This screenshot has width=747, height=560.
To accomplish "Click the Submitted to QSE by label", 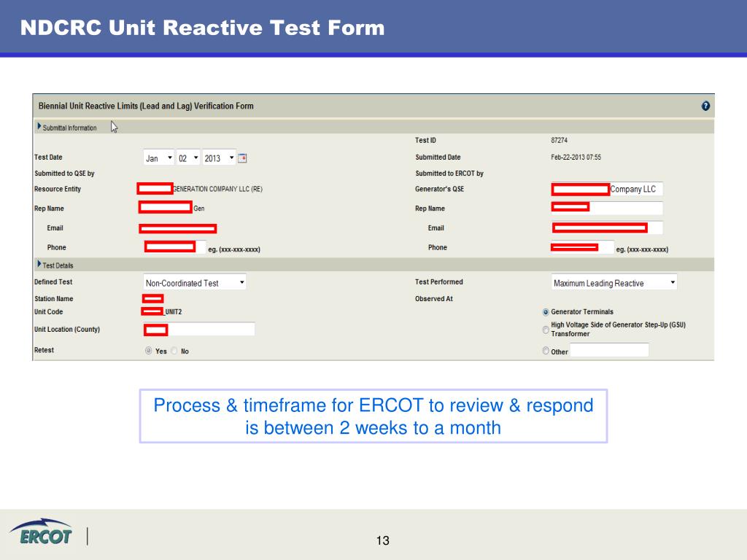I will click(64, 174).
